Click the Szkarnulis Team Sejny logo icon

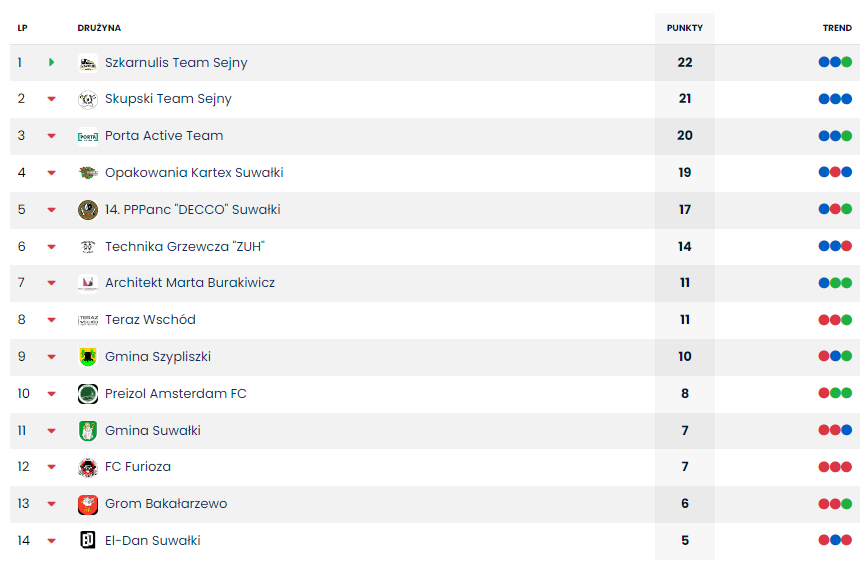88,63
